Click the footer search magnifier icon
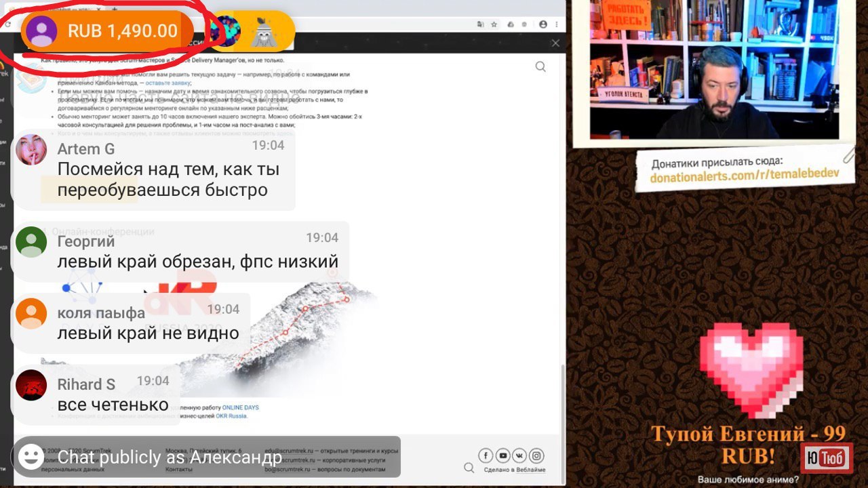Screen dimensions: 868x488 coord(469,468)
